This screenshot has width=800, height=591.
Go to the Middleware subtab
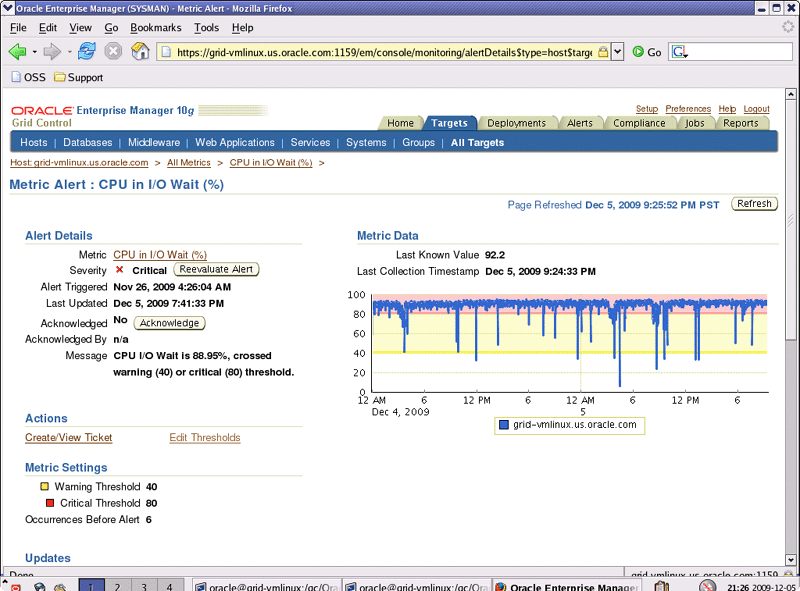154,142
